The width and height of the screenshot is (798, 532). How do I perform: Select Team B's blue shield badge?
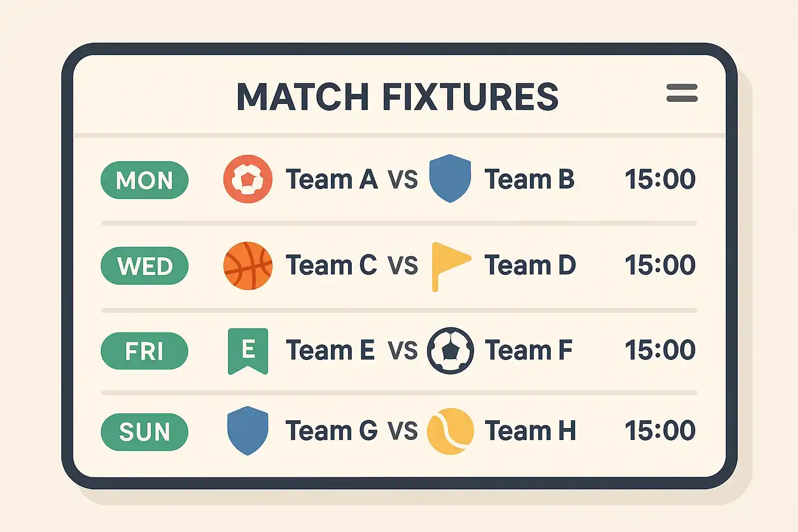(450, 178)
